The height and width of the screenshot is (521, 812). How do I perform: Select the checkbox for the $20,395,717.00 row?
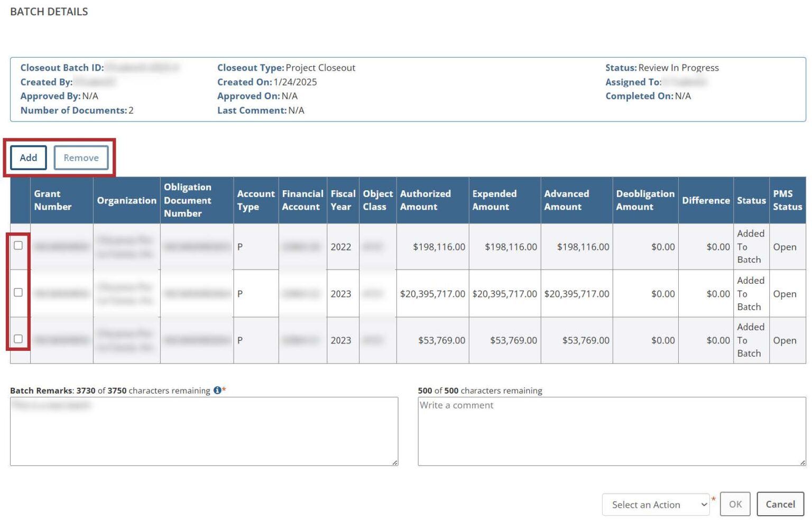click(x=19, y=293)
